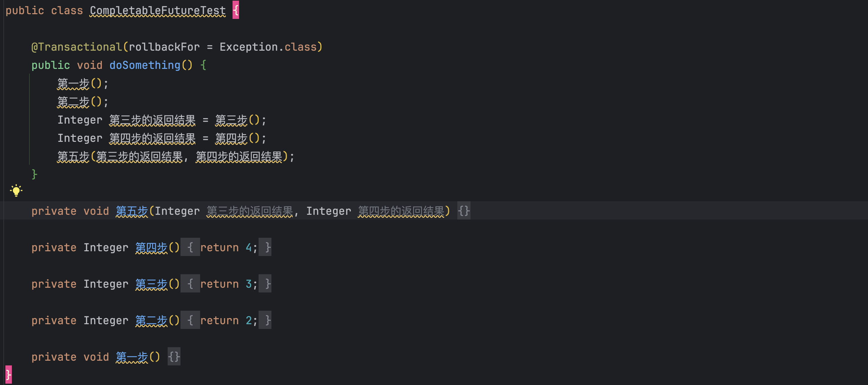Image resolution: width=868 pixels, height=385 pixels.
Task: Click the yellow lightbulb quick-fix icon
Action: (16, 191)
